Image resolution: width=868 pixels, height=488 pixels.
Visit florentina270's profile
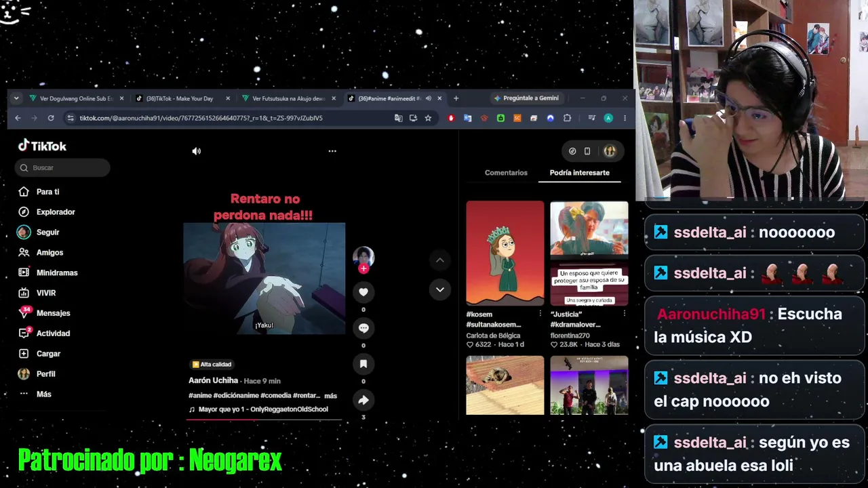pyautogui.click(x=572, y=335)
